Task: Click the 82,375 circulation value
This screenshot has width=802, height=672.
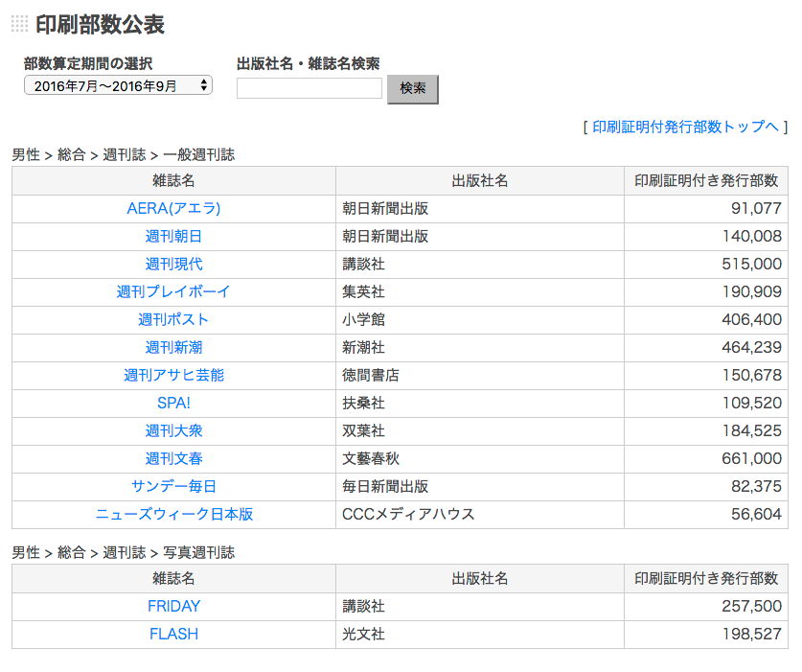Action: click(756, 486)
